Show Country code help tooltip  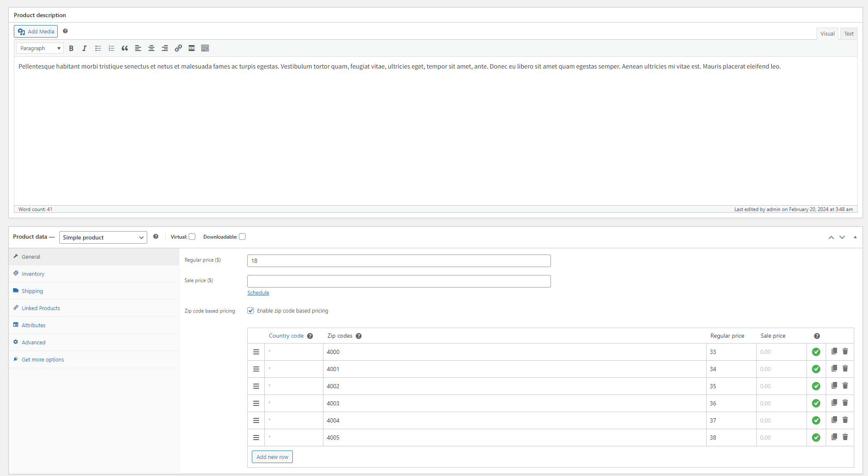click(x=310, y=336)
